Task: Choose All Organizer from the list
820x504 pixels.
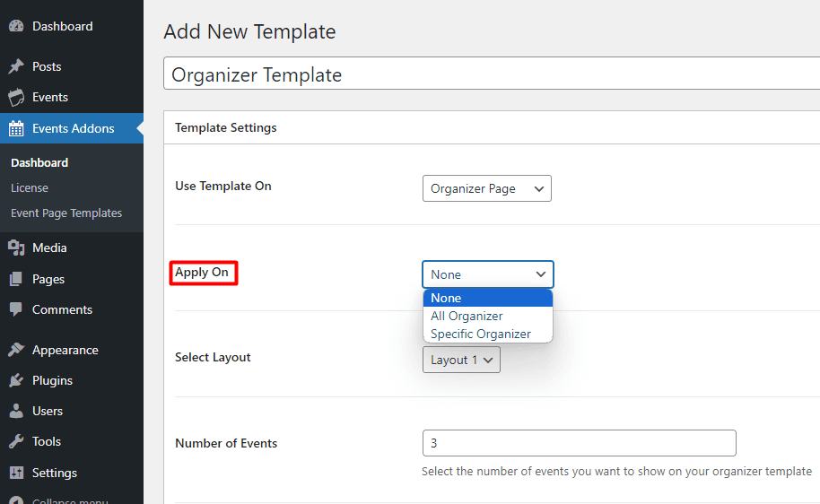Action: tap(467, 316)
